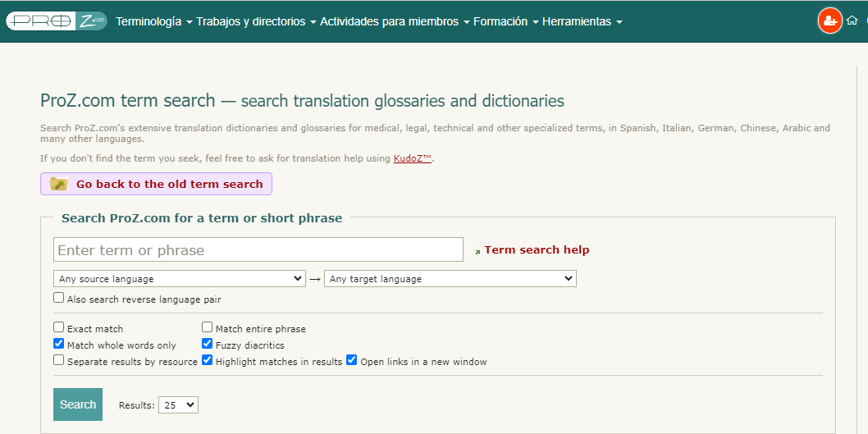868x434 pixels.
Task: Click the orange add-user profile icon
Action: 829,21
